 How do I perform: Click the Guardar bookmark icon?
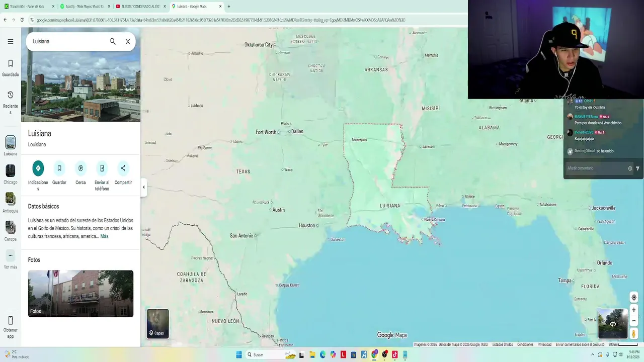(x=59, y=168)
